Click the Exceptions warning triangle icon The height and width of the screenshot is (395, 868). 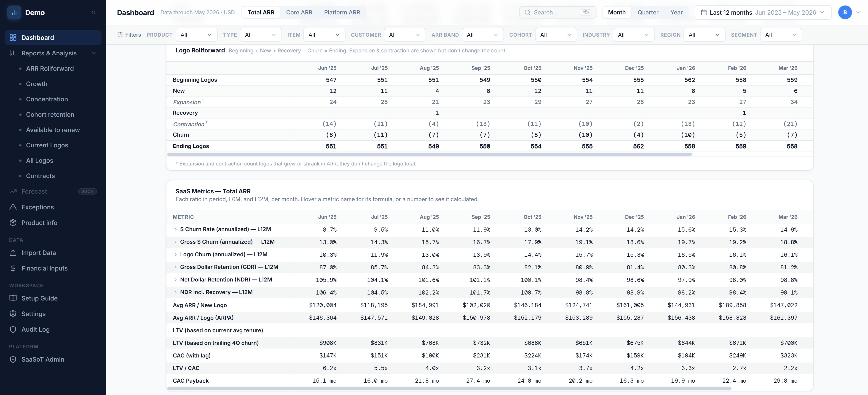[x=13, y=207]
